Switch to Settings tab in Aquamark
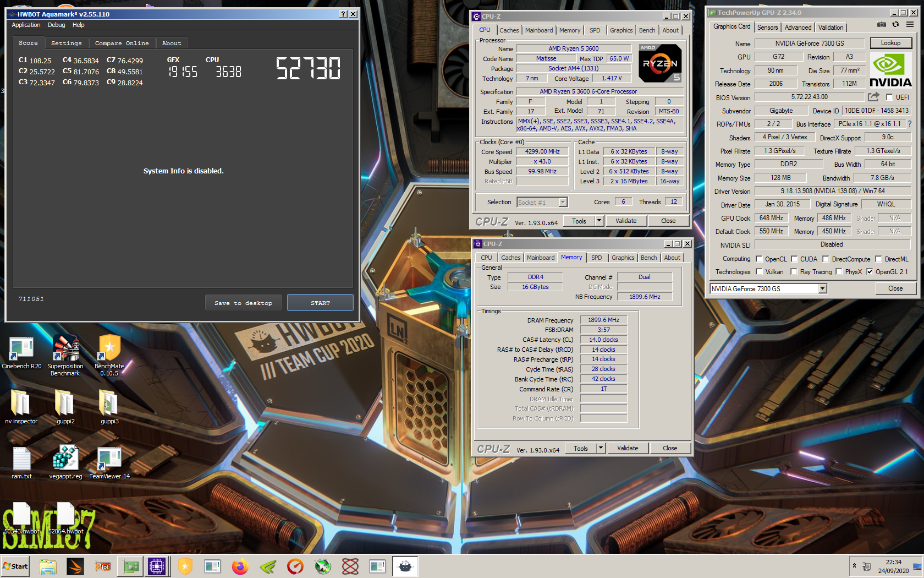The image size is (924, 578). click(x=66, y=43)
